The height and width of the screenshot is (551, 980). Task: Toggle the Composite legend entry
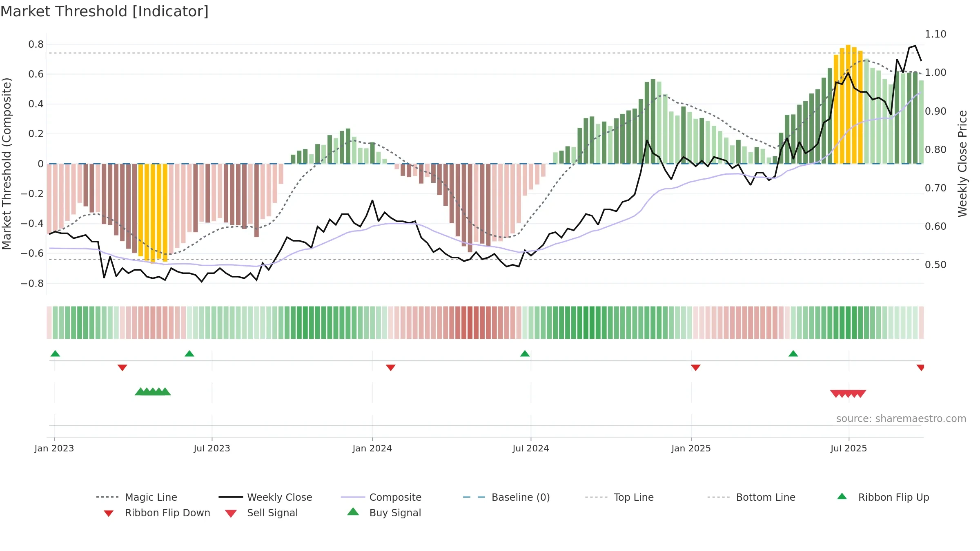pyautogui.click(x=381, y=497)
